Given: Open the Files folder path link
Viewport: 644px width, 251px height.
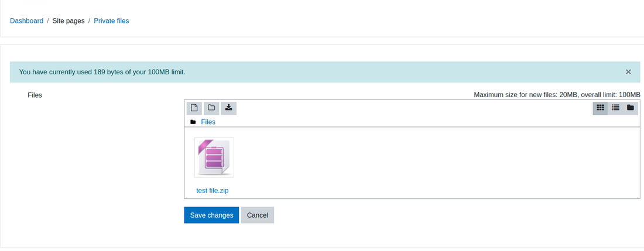Looking at the screenshot, I should pyautogui.click(x=208, y=122).
